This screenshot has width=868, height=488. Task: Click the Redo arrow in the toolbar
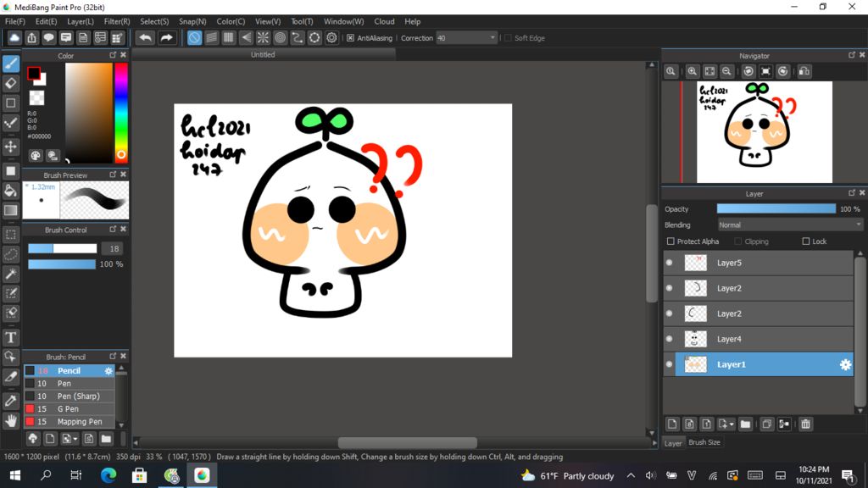[x=166, y=37]
